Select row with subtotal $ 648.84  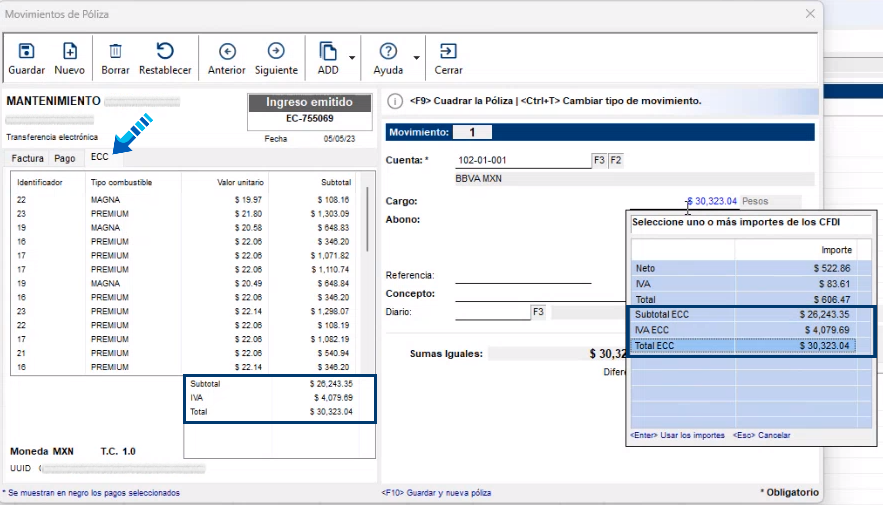click(186, 283)
